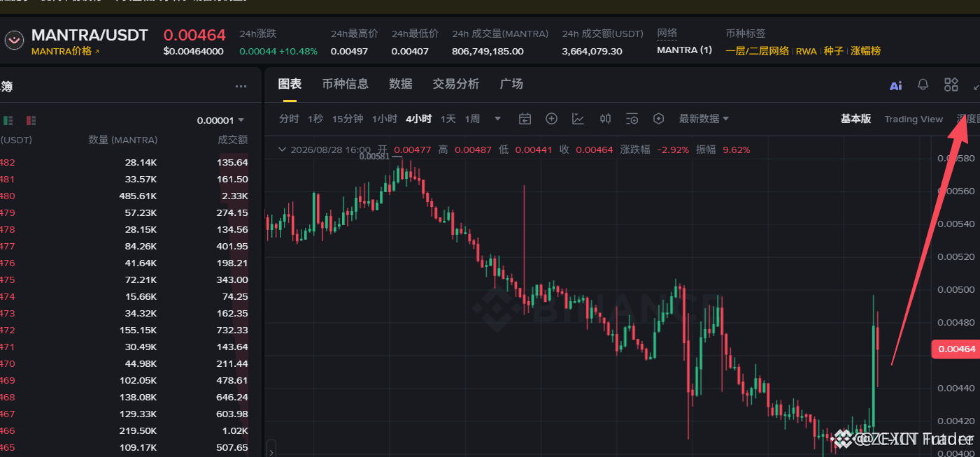Click the hexagon chart settings icon

tap(658, 119)
